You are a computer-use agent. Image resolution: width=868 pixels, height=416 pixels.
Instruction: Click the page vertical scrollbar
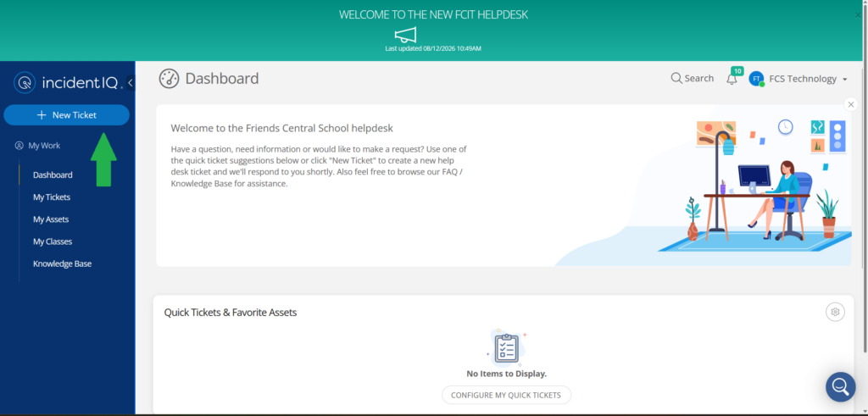click(x=865, y=177)
